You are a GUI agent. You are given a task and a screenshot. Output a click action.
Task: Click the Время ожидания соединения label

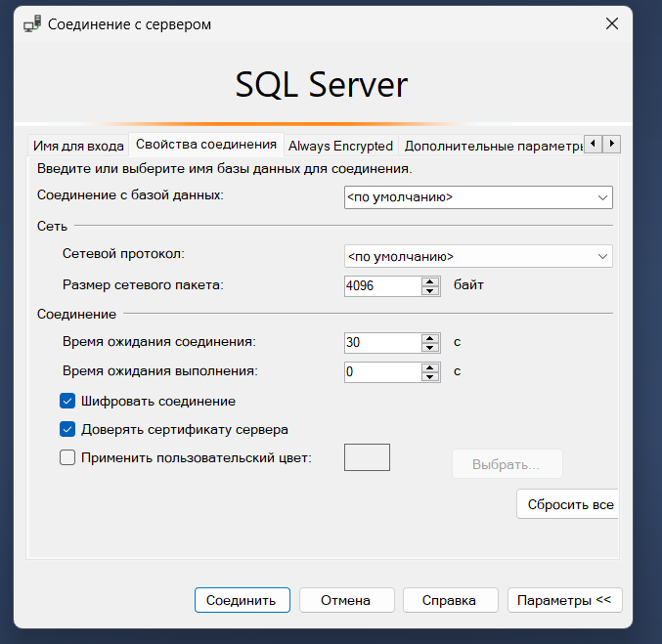click(x=158, y=341)
